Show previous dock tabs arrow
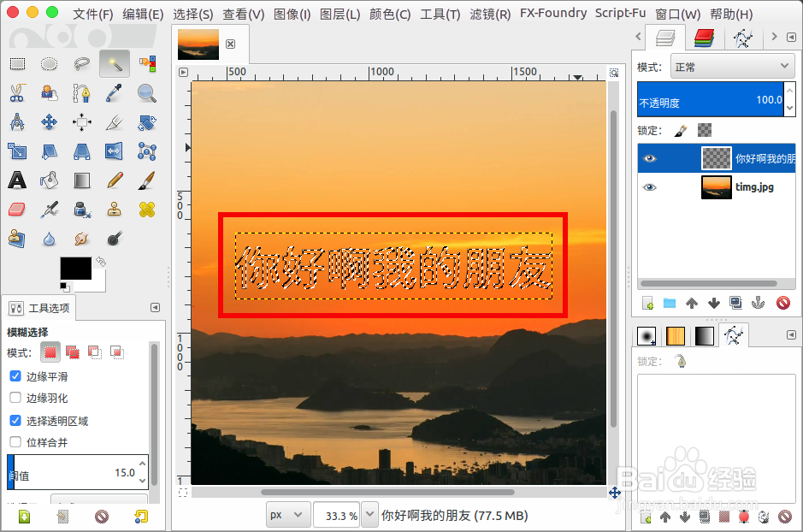The height and width of the screenshot is (532, 803). (638, 37)
